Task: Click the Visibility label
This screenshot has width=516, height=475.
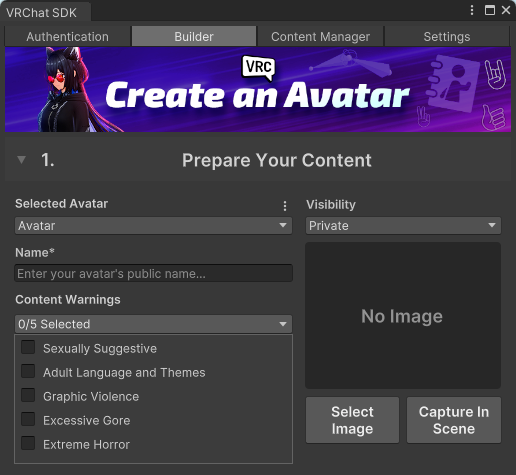Action: point(331,204)
